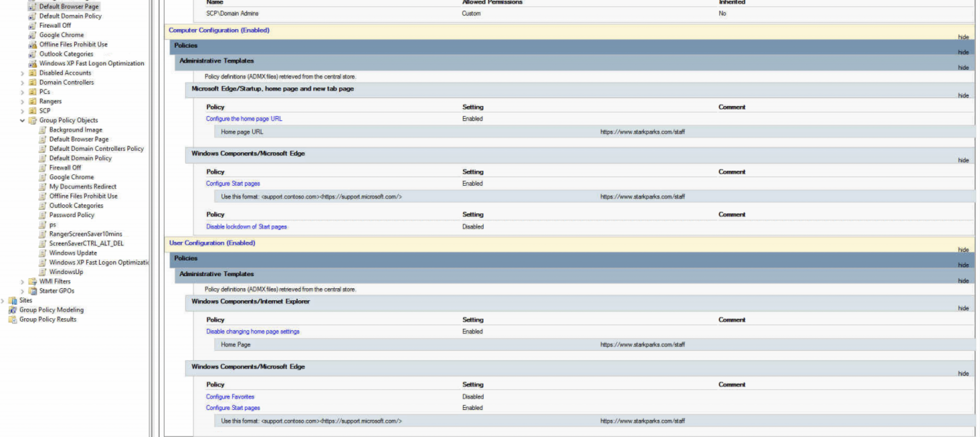
Task: Open the Configure the home page URL policy
Action: 244,119
